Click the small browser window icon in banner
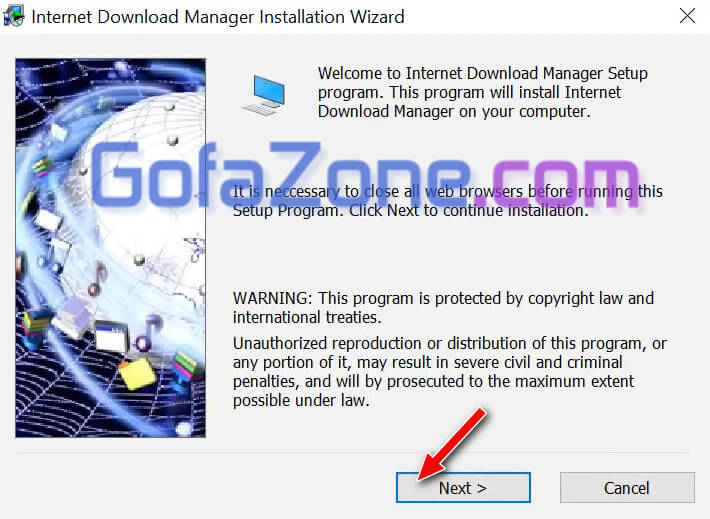Screen dimensions: 710x519 point(111,337)
